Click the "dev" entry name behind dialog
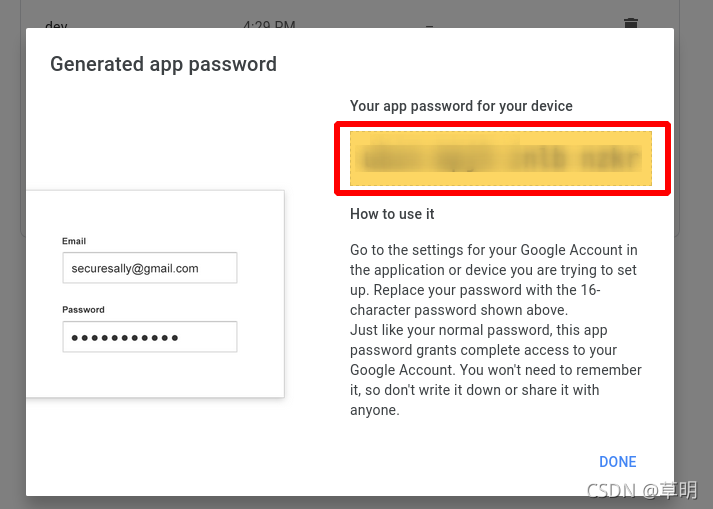 pos(56,26)
